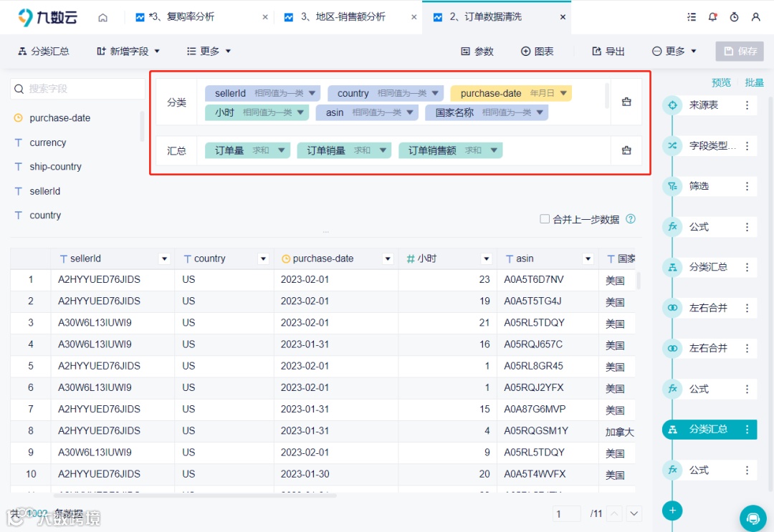
Task: Click the 图表 icon in the toolbar
Action: pos(525,51)
